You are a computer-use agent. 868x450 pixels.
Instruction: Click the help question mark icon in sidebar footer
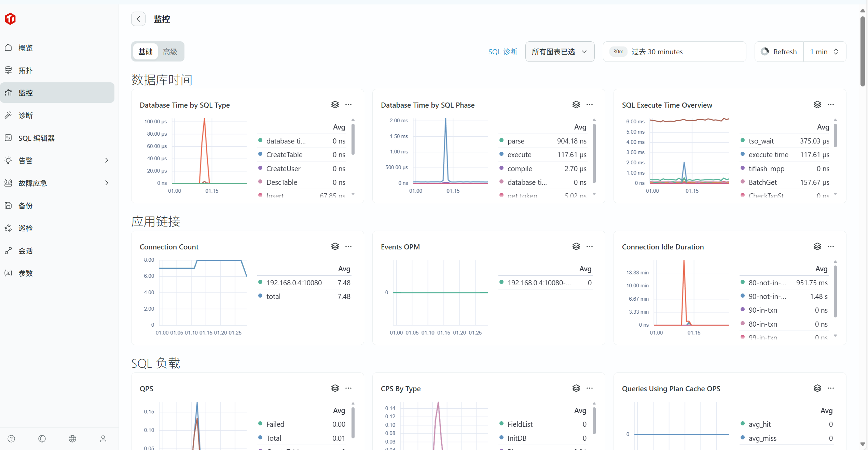(11, 439)
